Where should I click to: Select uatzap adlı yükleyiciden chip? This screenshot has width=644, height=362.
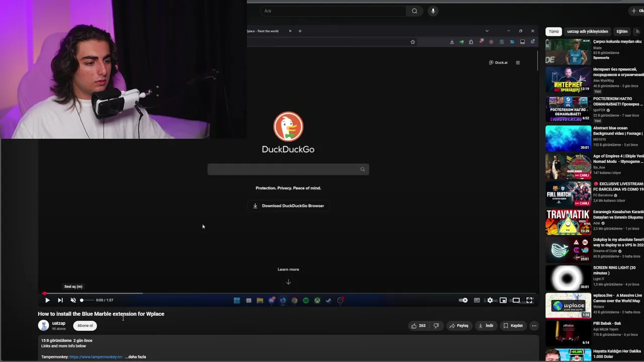coord(588,32)
